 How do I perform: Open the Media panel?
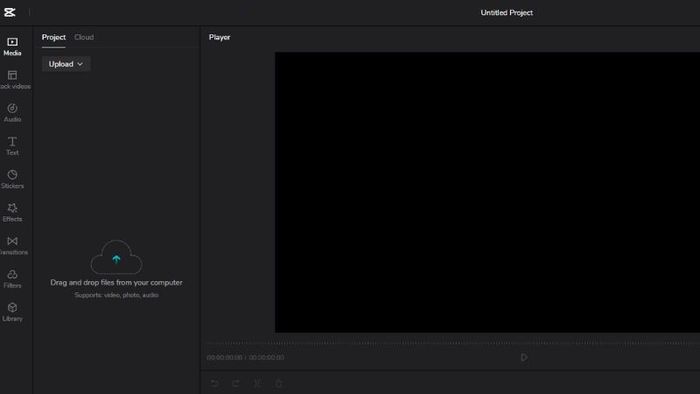coord(12,46)
